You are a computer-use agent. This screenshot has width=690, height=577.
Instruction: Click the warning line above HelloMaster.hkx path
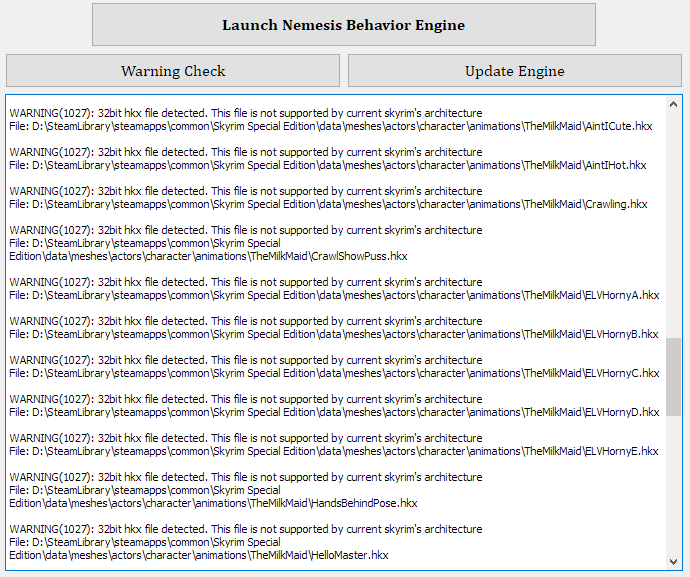click(246, 529)
